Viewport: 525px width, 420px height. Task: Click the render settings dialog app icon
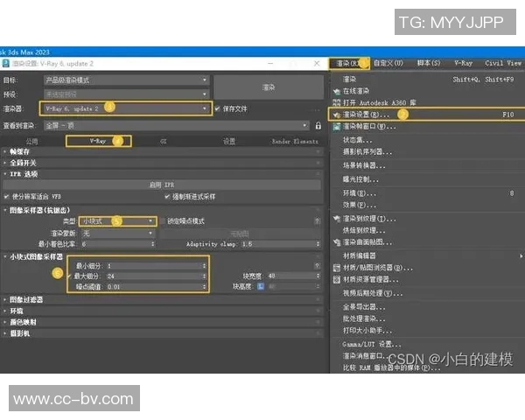(6, 63)
